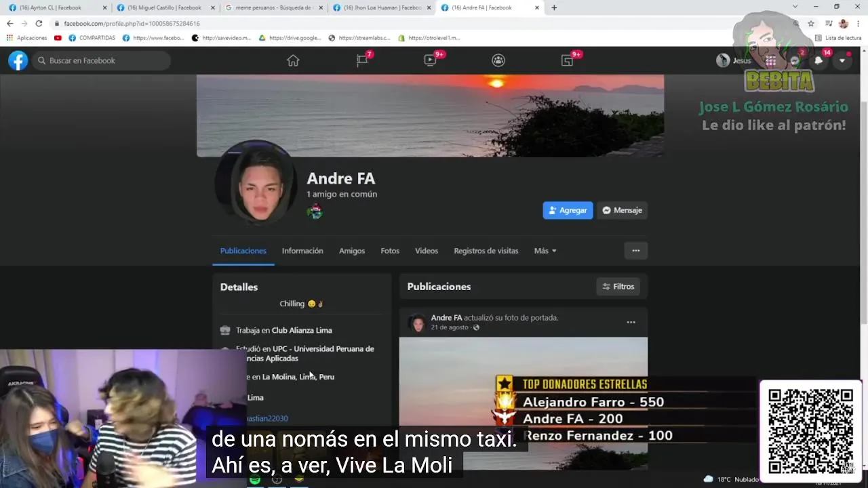The height and width of the screenshot is (488, 868).
Task: Open the Gaming icon in top bar
Action: [567, 60]
